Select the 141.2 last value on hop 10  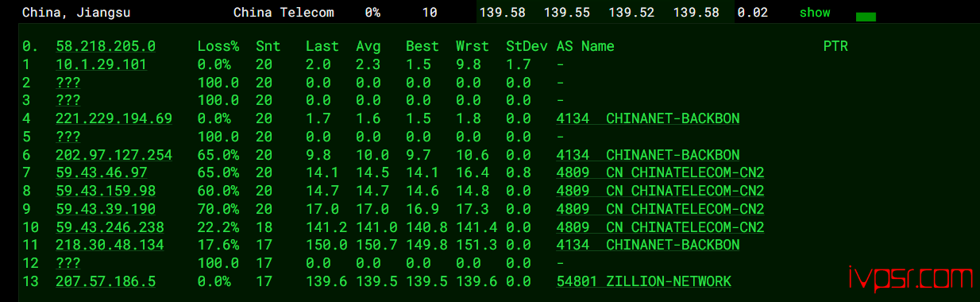[326, 227]
